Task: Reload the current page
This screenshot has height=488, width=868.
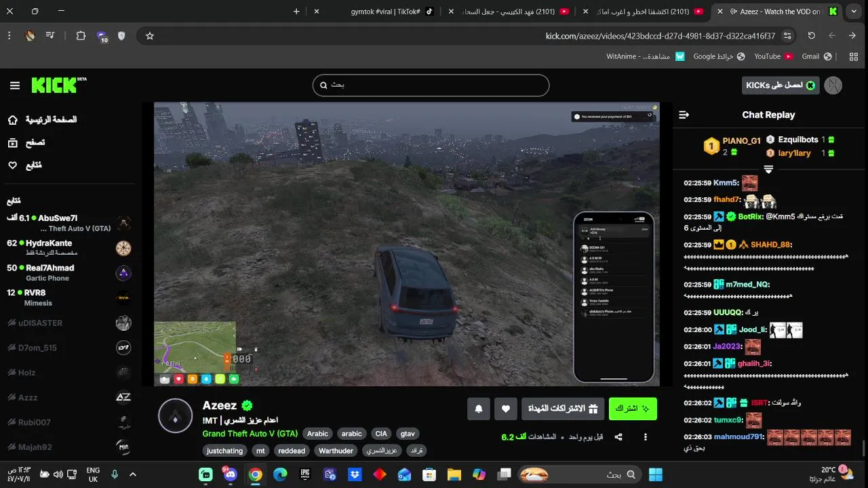Action: pos(811,36)
